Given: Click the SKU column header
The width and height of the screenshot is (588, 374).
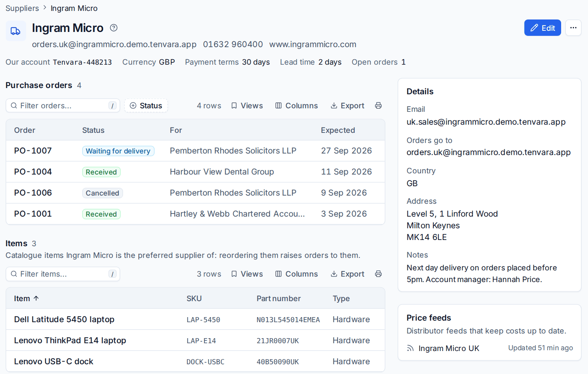Looking at the screenshot, I should [x=194, y=298].
